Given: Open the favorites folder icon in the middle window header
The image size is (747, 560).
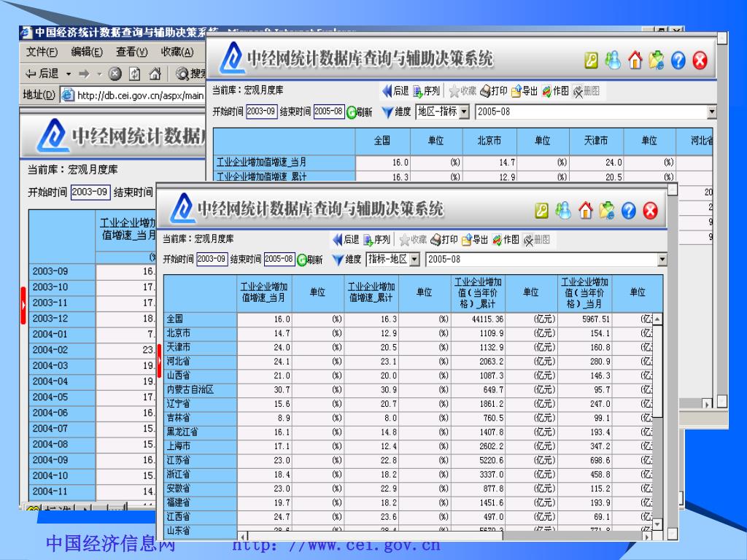Looking at the screenshot, I should 657,61.
